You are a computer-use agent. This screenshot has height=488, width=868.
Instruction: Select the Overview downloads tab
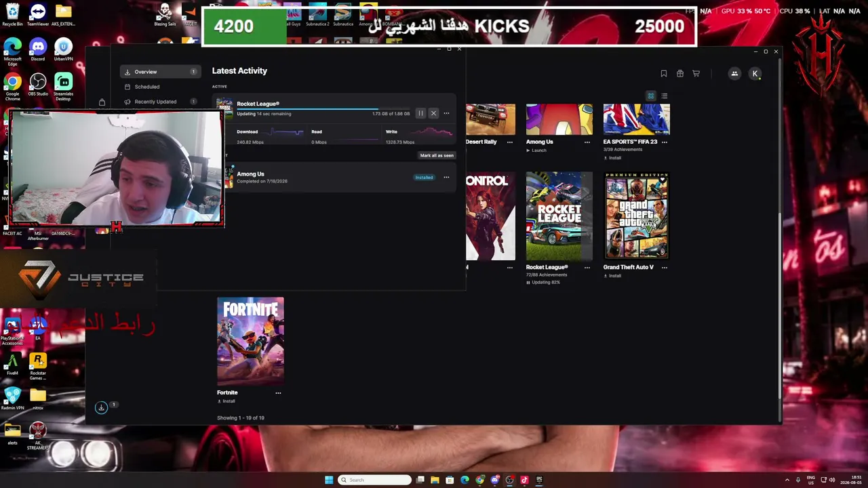pos(160,72)
